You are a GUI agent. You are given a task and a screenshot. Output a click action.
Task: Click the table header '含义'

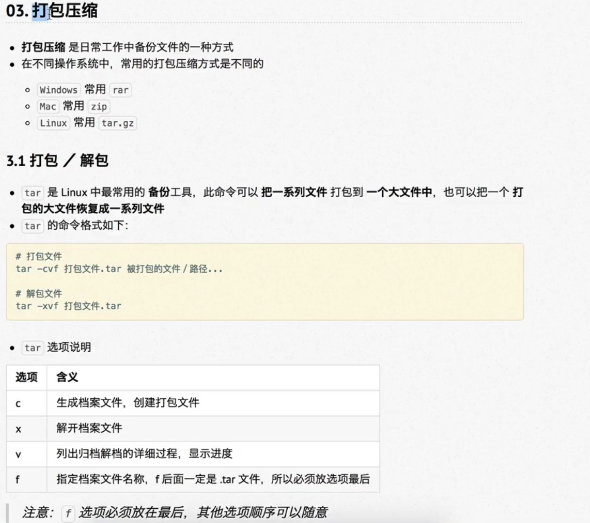click(213, 377)
